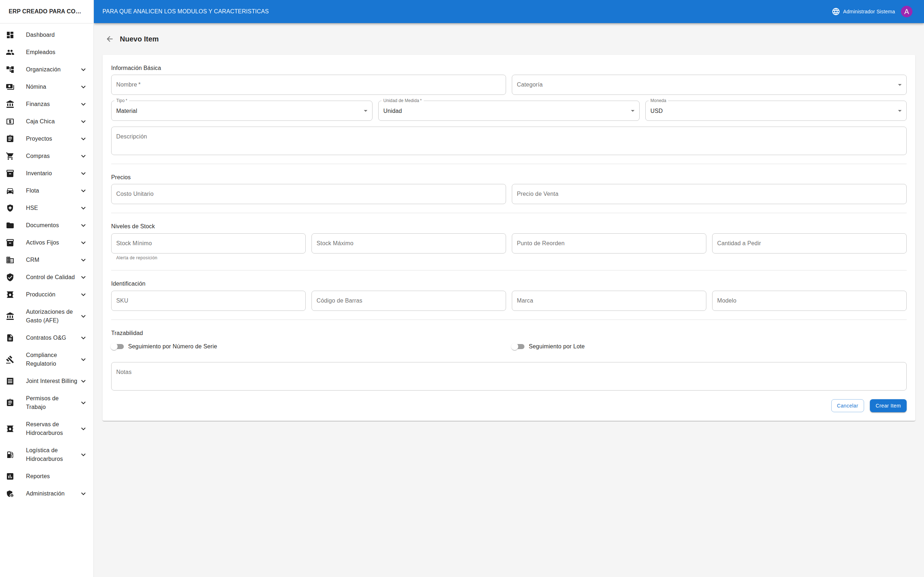This screenshot has height=577, width=924.
Task: Click the Compliance Regulatorio gavel icon
Action: pos(10,360)
